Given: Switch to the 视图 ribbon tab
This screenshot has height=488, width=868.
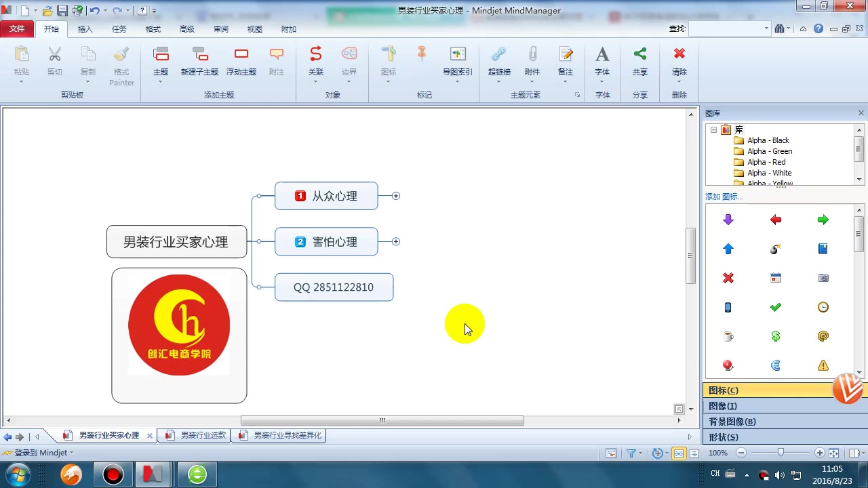Looking at the screenshot, I should pos(255,29).
